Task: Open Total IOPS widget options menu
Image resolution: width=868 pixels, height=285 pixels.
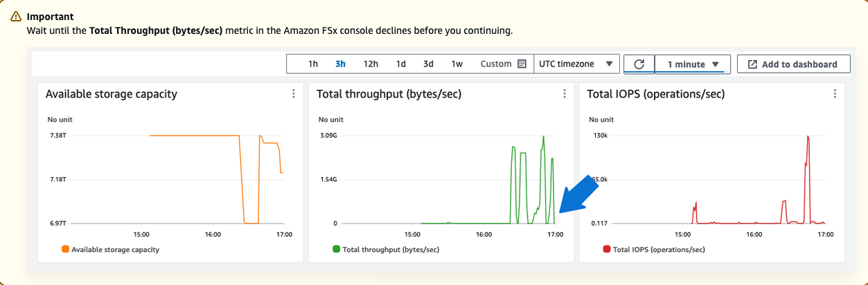Action: point(835,94)
